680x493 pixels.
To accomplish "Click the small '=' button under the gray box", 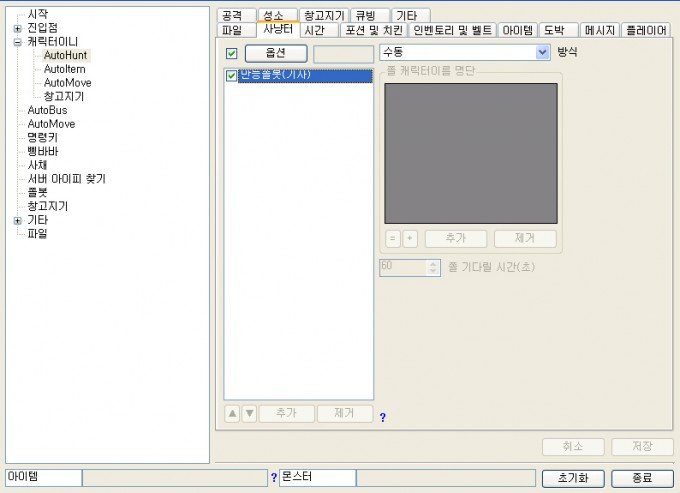I will click(x=392, y=239).
